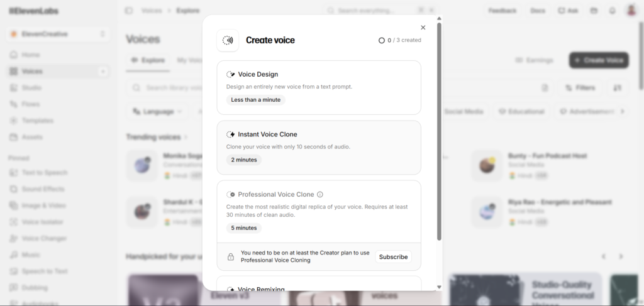Screen dimensions: 644x306
Task: Open the sort order icon
Action: point(617,88)
